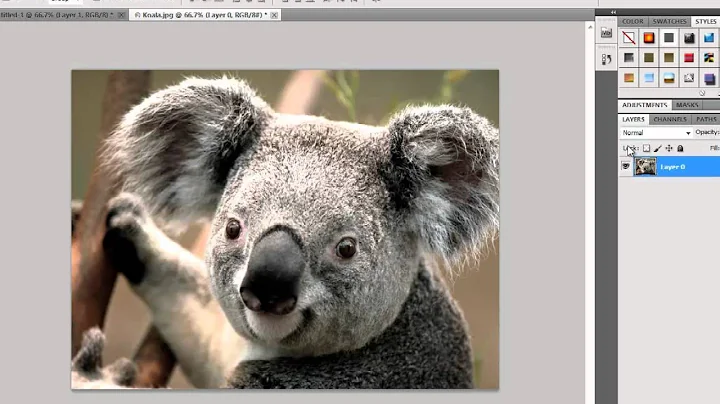
Task: Apply the blue-and-brown horizon style
Action: point(669,78)
